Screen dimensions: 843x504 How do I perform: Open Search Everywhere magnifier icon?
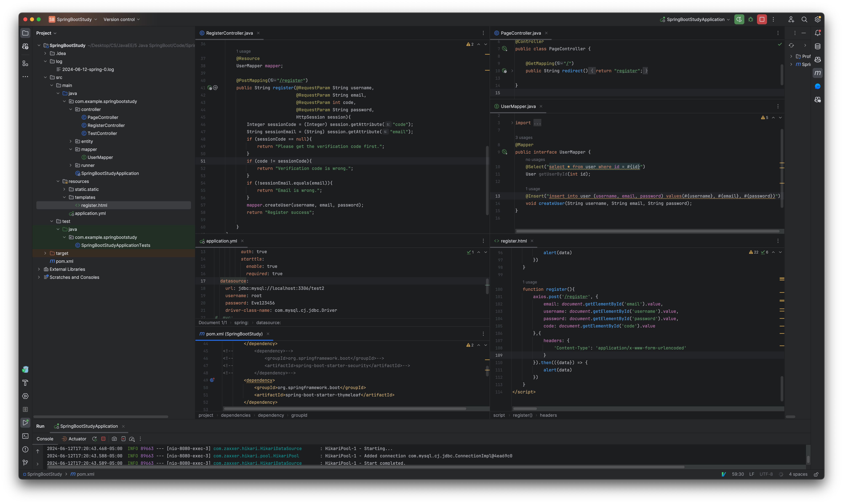pos(804,19)
